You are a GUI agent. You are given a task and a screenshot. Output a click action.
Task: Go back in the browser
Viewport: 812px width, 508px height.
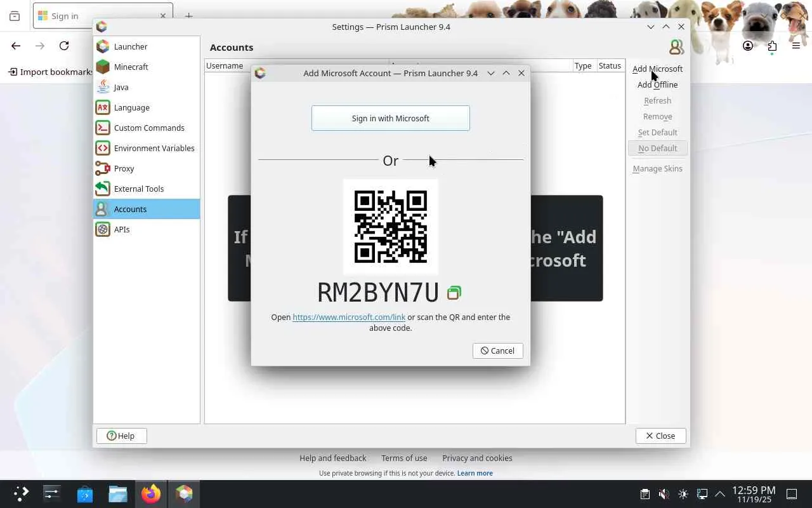[16, 46]
